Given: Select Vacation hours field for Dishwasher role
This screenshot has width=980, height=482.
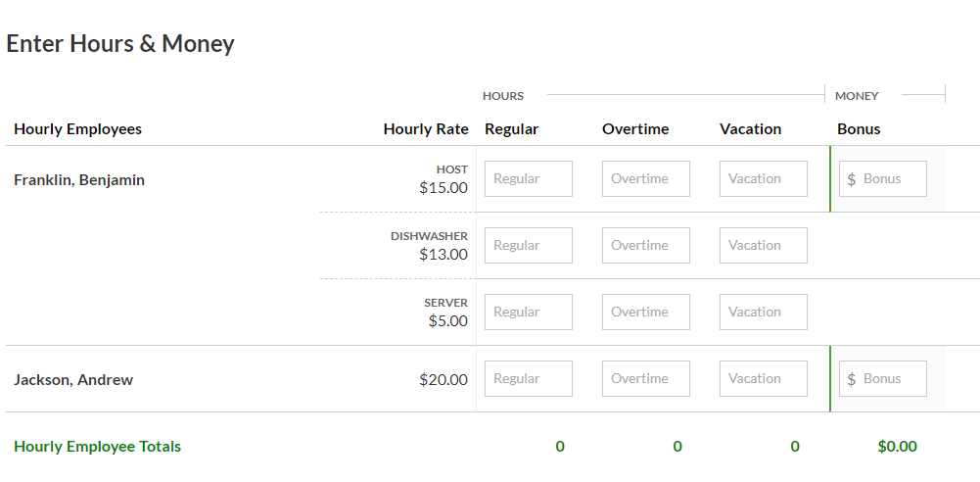Looking at the screenshot, I should point(763,246).
